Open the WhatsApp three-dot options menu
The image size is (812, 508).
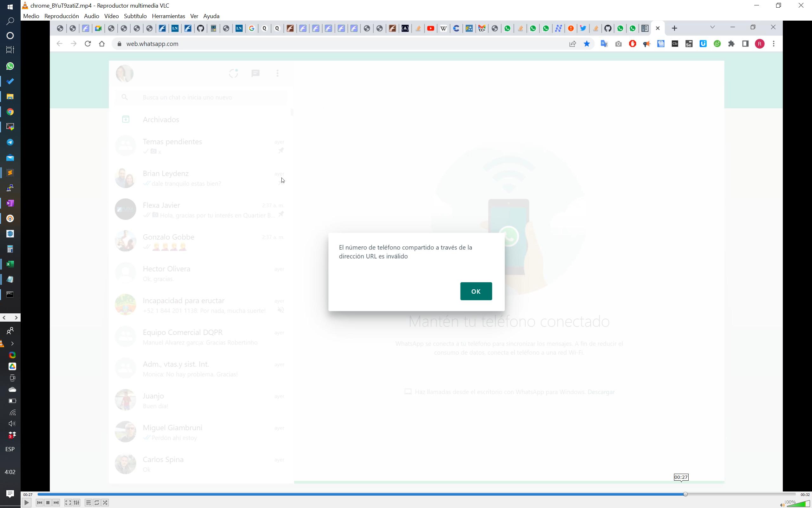coord(277,73)
